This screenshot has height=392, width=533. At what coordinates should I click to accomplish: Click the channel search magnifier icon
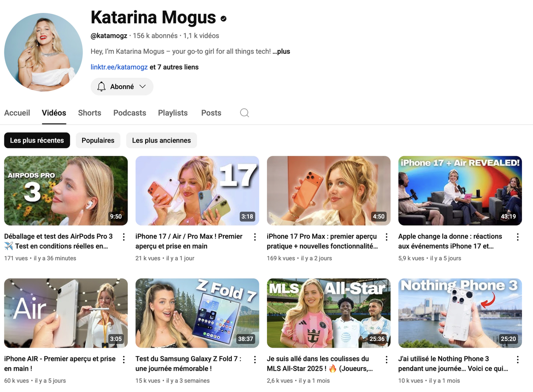[x=244, y=113]
